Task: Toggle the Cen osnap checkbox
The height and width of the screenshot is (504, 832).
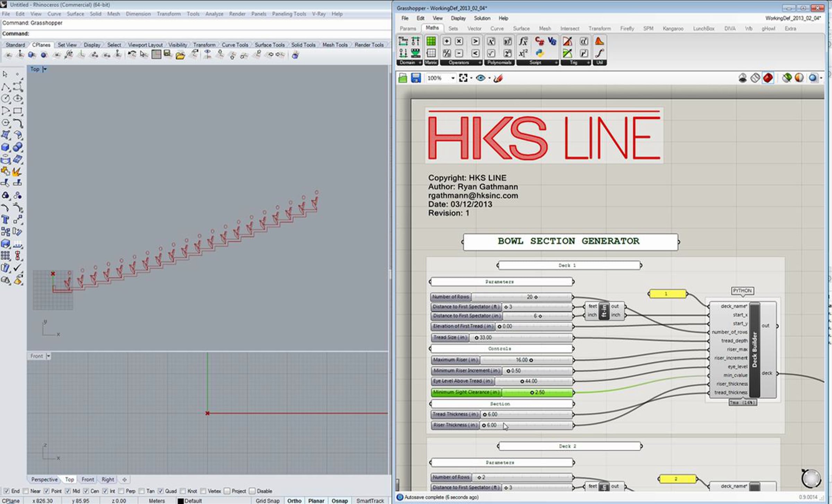Action: coord(86,491)
